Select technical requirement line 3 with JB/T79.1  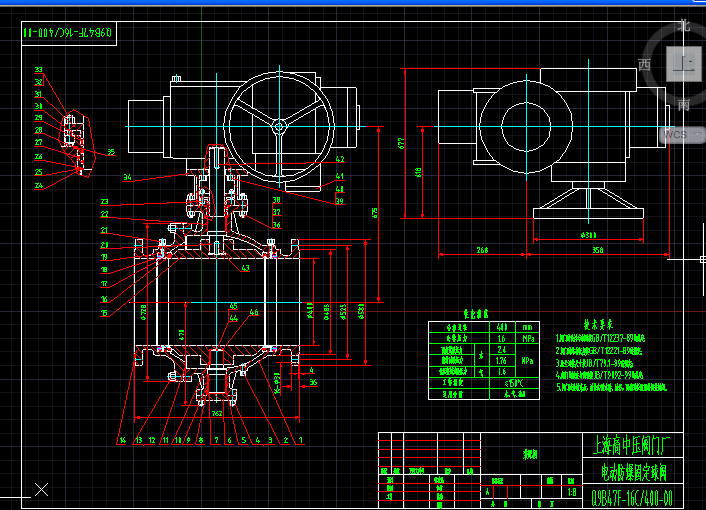point(594,363)
